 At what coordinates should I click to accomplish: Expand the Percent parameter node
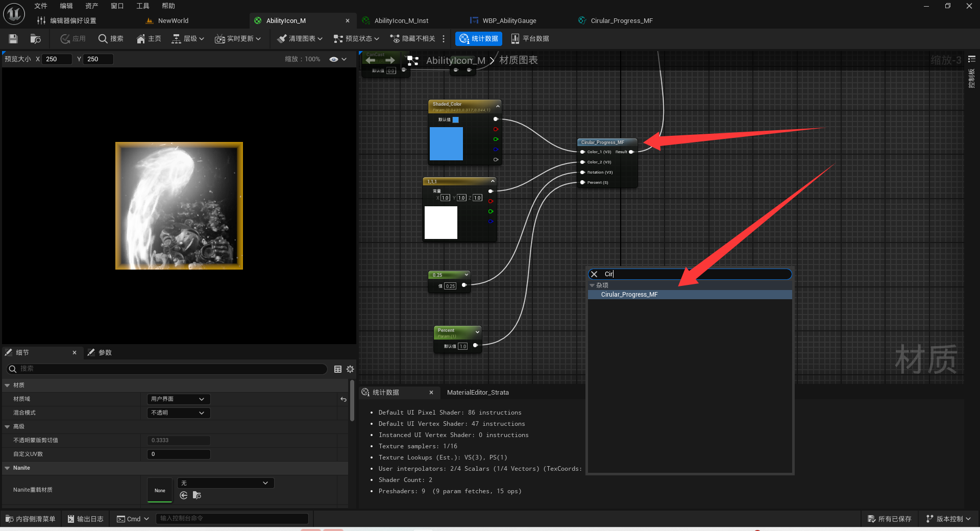tap(477, 332)
